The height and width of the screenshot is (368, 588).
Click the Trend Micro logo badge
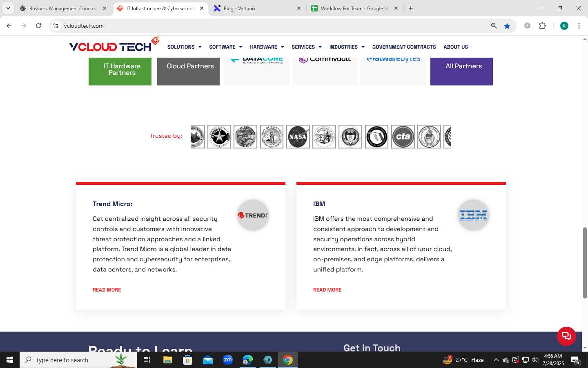tap(253, 215)
